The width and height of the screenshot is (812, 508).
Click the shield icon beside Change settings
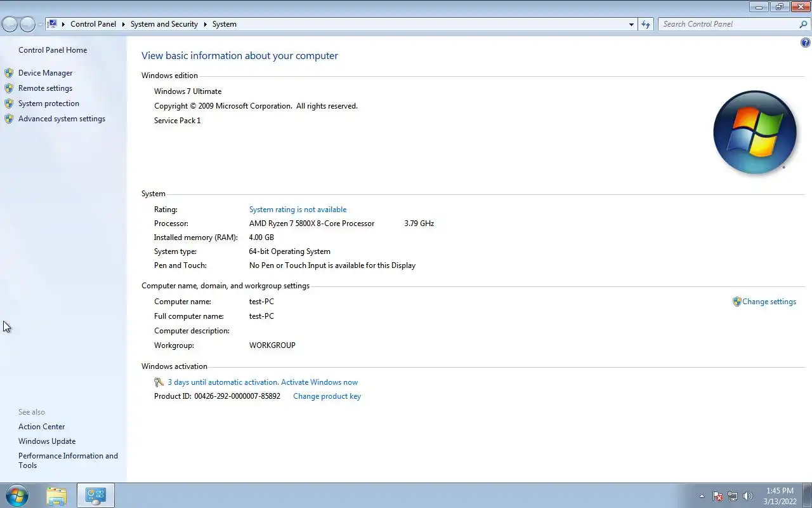737,302
